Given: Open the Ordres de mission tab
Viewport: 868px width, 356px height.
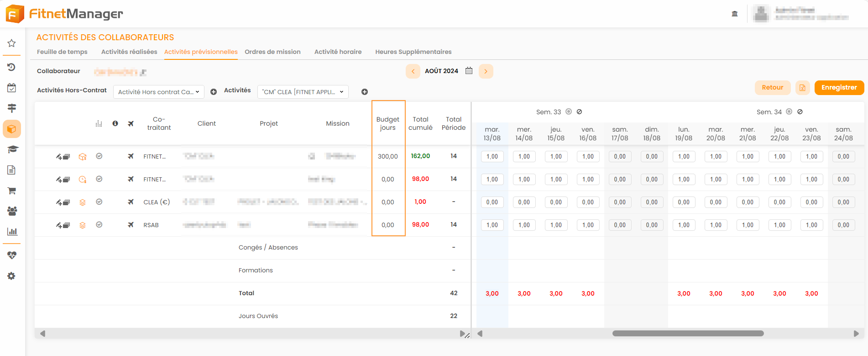Looking at the screenshot, I should coord(272,52).
